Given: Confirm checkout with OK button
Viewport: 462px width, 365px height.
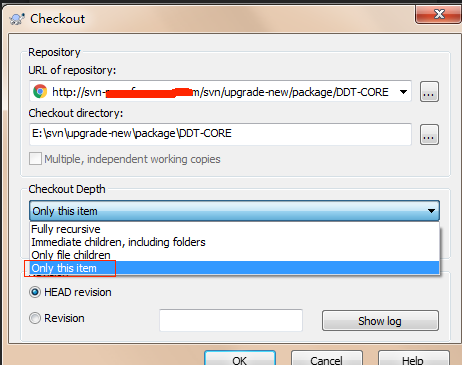Looking at the screenshot, I should click(x=240, y=359).
